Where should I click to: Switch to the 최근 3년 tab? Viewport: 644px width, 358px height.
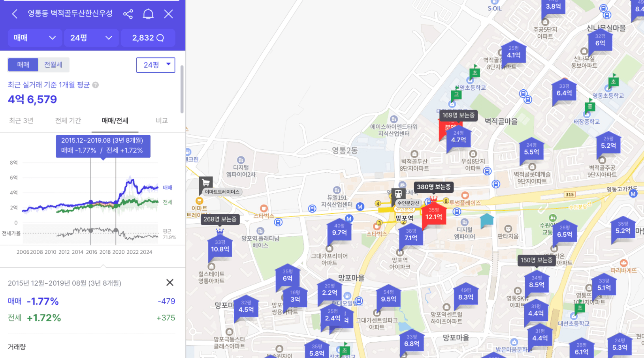tap(21, 121)
